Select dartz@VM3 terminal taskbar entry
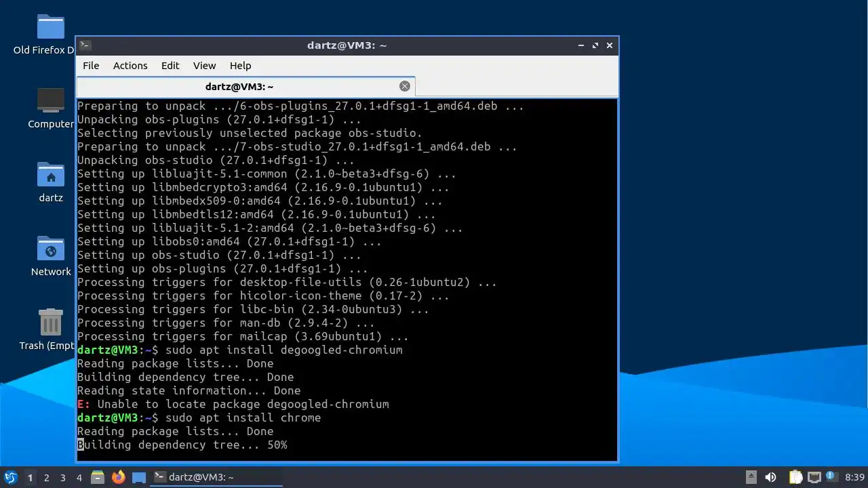868x488 pixels. click(x=216, y=477)
